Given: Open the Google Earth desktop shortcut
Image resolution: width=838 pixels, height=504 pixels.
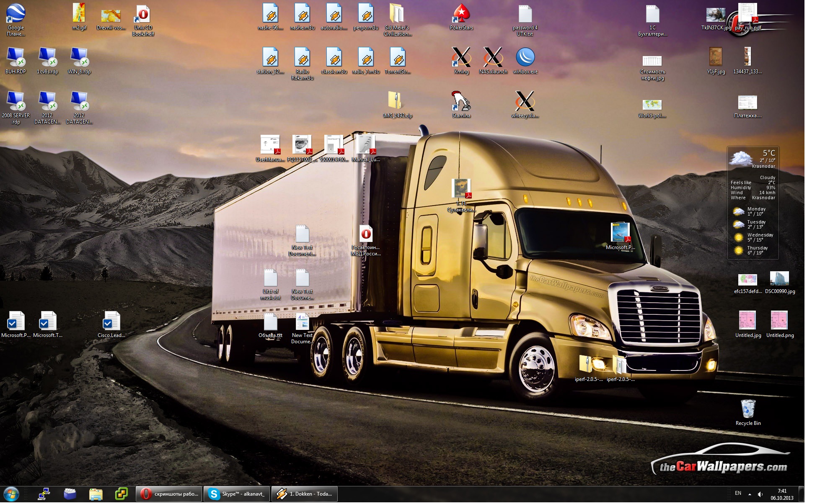Looking at the screenshot, I should (16, 20).
